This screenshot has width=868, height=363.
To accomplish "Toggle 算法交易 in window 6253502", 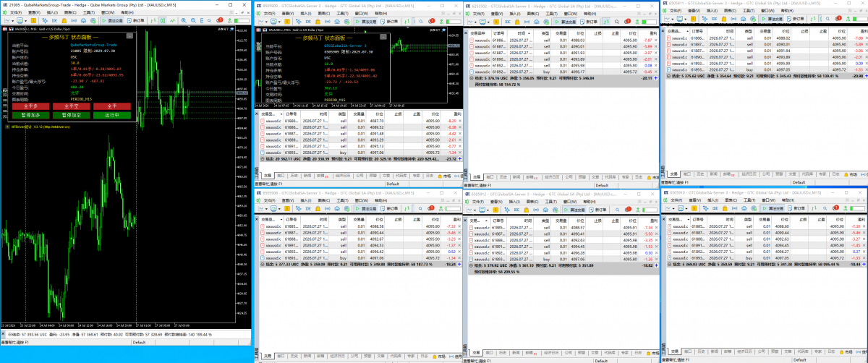I will pyautogui.click(x=566, y=22).
